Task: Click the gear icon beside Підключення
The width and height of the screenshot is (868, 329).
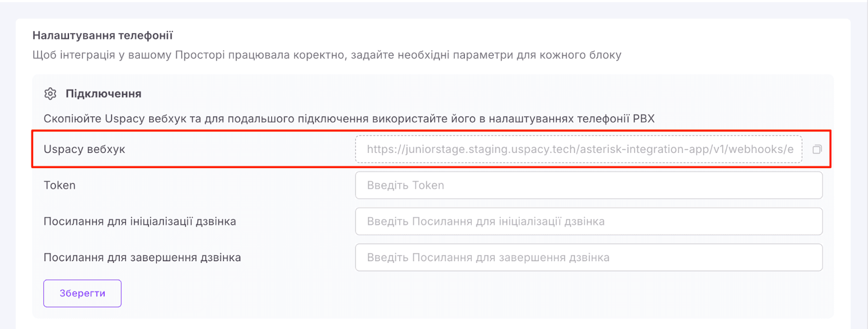Action: [x=50, y=94]
